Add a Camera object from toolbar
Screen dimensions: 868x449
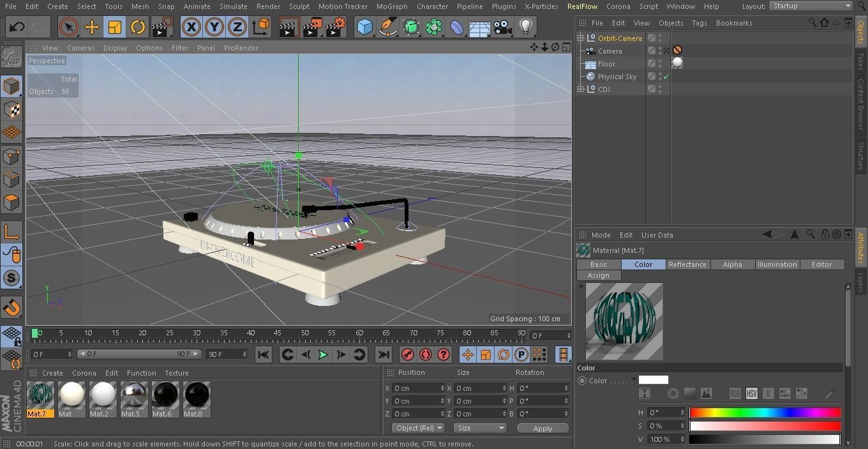(502, 27)
